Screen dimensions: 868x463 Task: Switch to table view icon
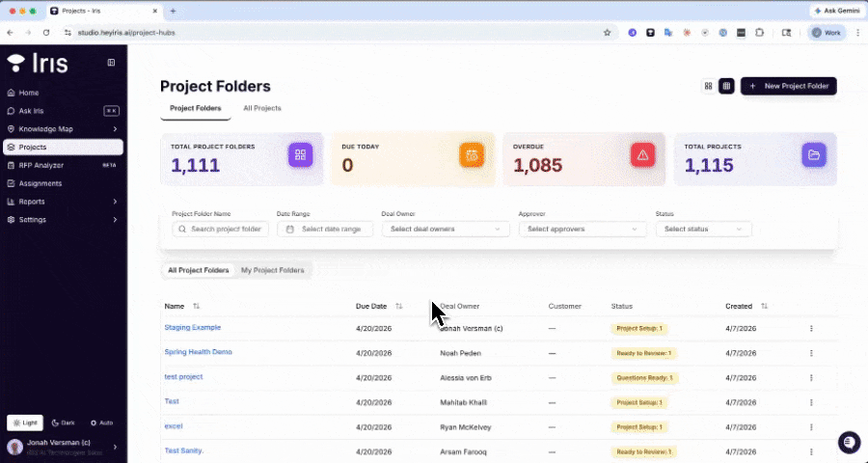[726, 86]
